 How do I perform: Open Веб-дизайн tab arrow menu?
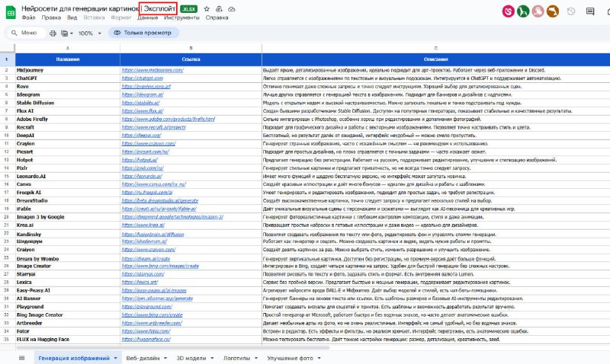[x=165, y=358]
